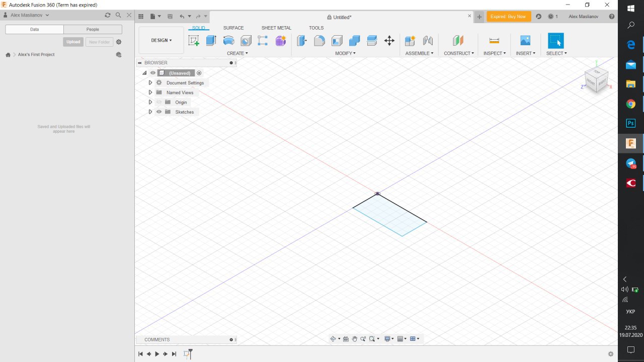Open the Measure tool
The height and width of the screenshot is (362, 644).
[495, 41]
